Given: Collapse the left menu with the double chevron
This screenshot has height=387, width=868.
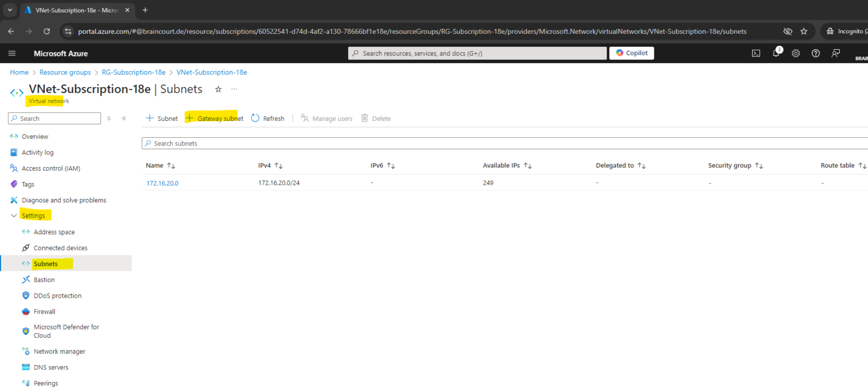Looking at the screenshot, I should click(124, 118).
